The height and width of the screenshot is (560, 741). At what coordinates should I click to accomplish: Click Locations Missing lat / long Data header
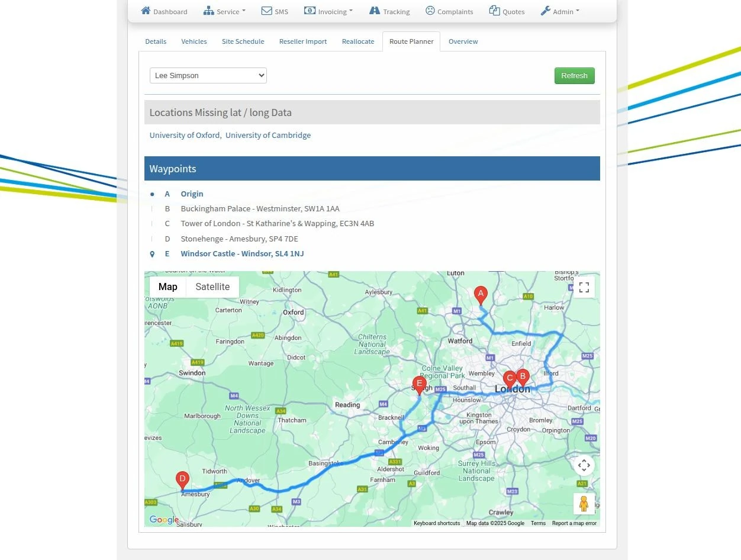[x=372, y=112]
